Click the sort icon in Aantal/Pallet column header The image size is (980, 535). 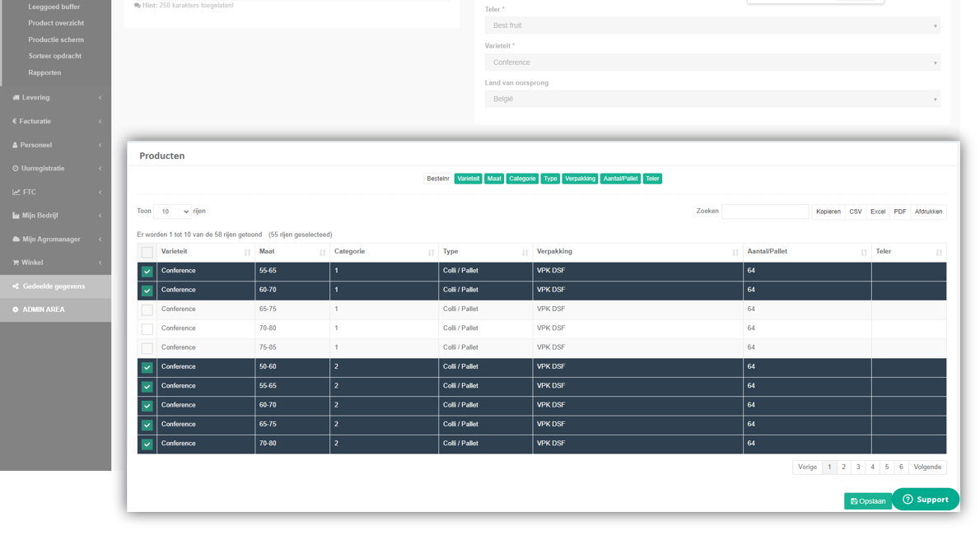[864, 253]
